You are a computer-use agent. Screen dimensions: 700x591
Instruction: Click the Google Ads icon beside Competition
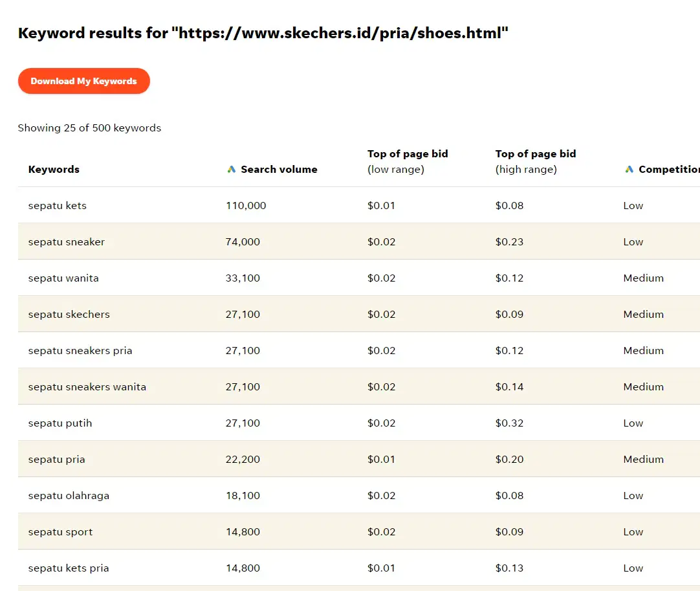629,170
